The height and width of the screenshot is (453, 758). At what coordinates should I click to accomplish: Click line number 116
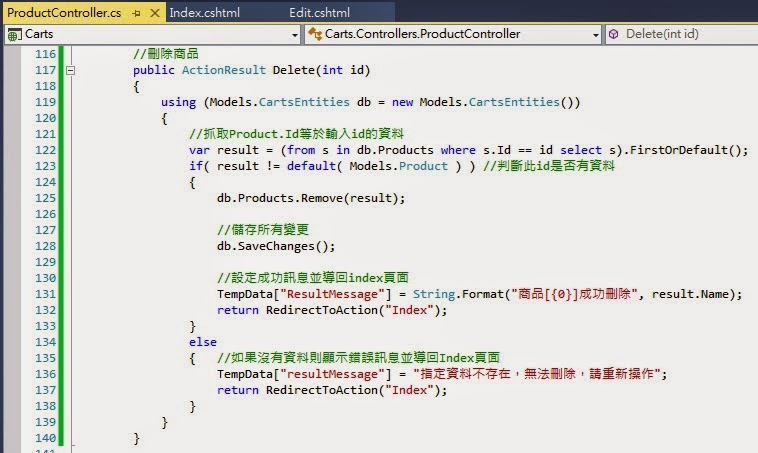pos(45,54)
